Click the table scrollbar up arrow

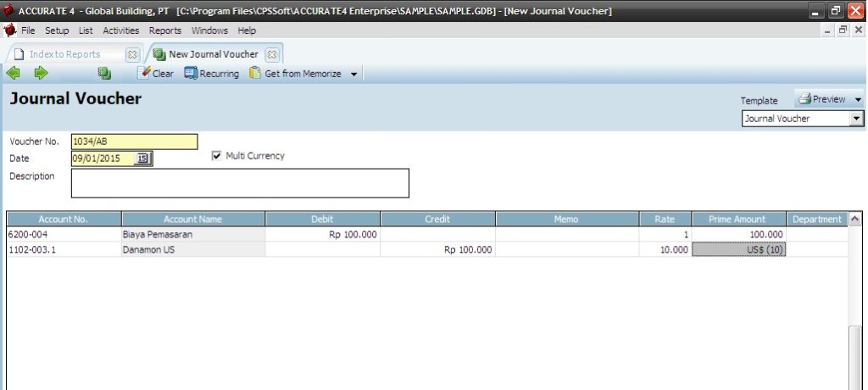pyautogui.click(x=854, y=218)
